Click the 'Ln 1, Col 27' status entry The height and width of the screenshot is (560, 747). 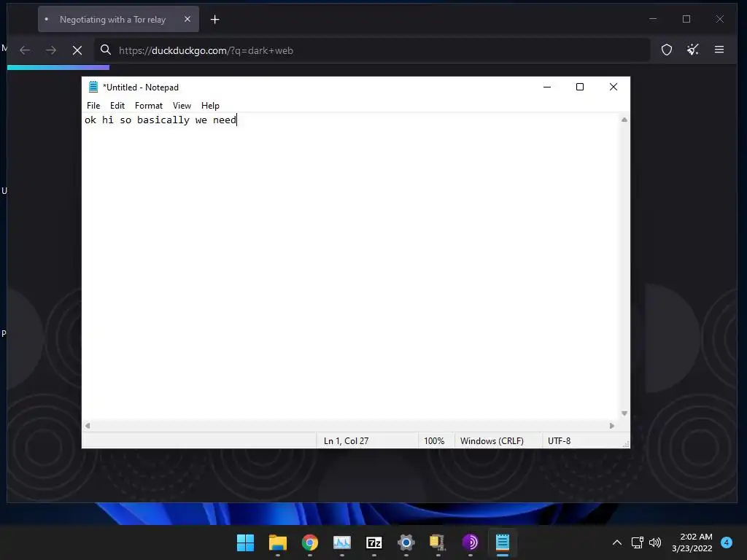[x=347, y=441]
